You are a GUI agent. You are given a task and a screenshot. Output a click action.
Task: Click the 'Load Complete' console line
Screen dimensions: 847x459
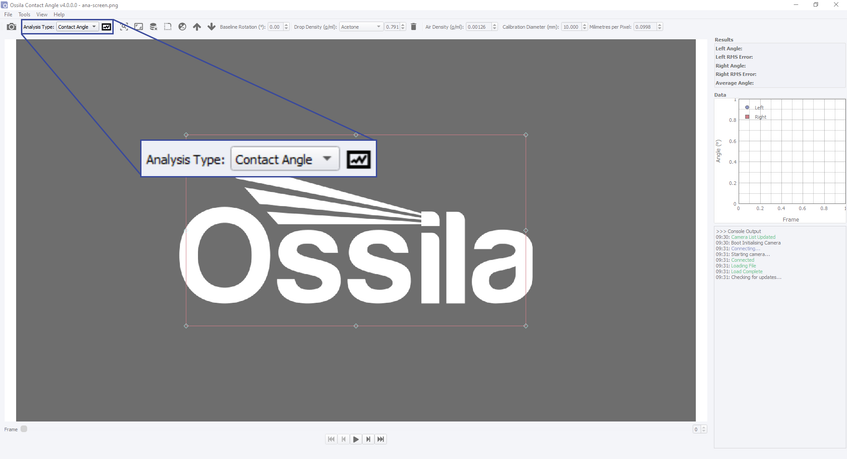(739, 272)
